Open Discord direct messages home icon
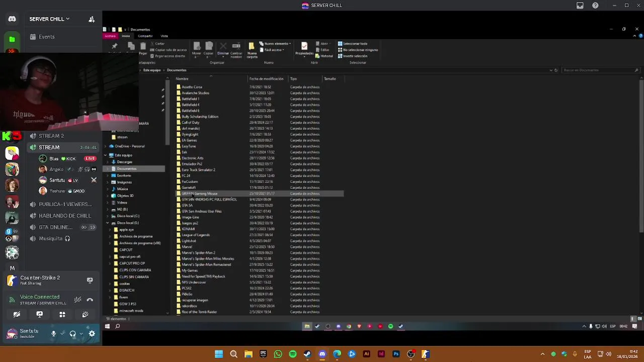The image size is (644, 362). click(12, 19)
